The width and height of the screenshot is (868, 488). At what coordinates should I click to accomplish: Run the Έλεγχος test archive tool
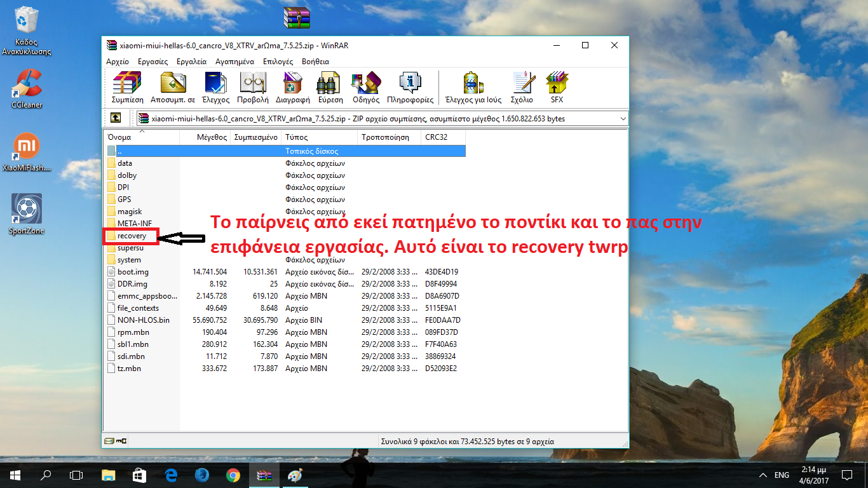tap(215, 87)
